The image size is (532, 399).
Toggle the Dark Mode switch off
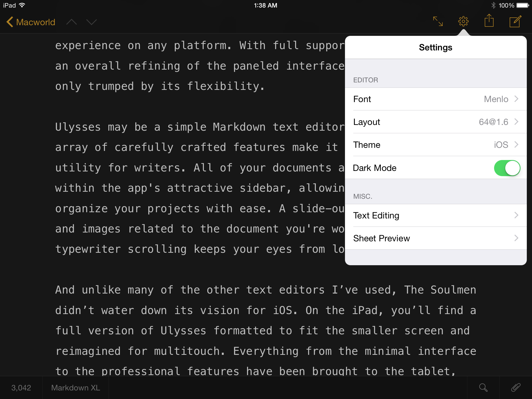pos(507,168)
